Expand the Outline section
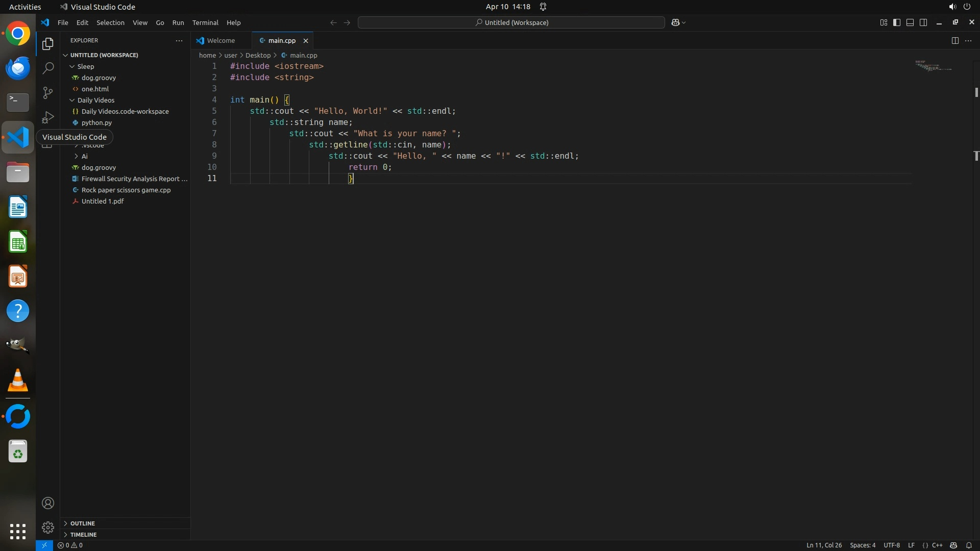980x551 pixels. coord(82,523)
